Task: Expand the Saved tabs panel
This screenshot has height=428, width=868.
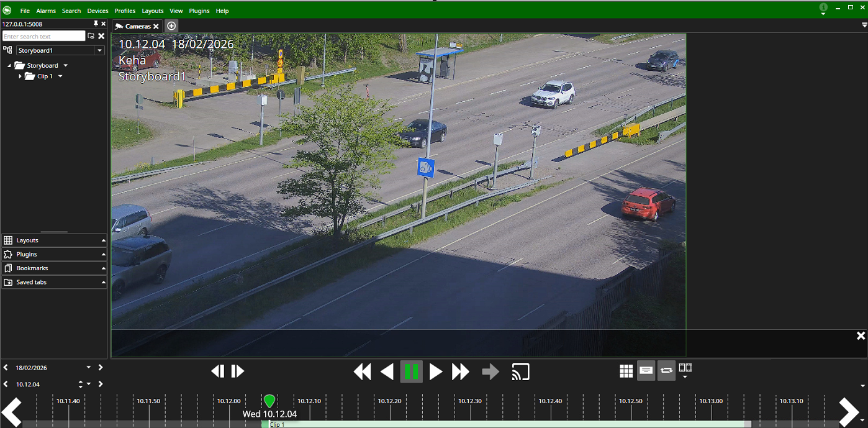Action: [x=53, y=282]
